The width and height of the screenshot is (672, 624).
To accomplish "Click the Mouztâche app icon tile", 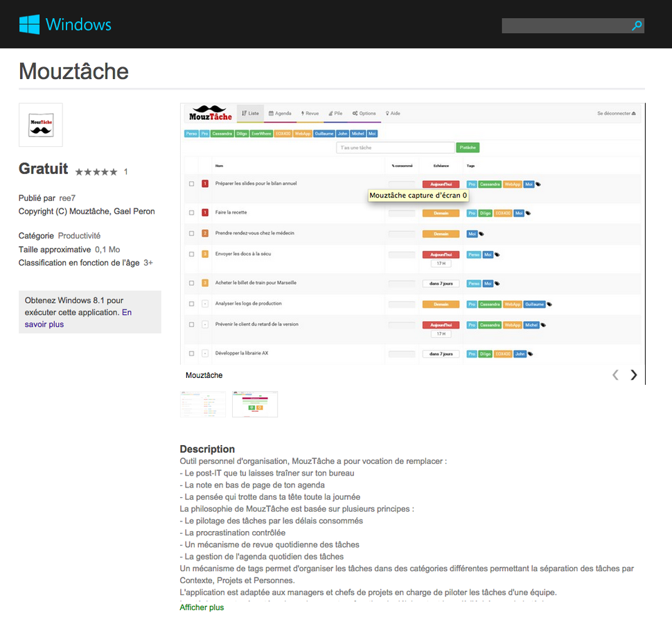I will 41,125.
